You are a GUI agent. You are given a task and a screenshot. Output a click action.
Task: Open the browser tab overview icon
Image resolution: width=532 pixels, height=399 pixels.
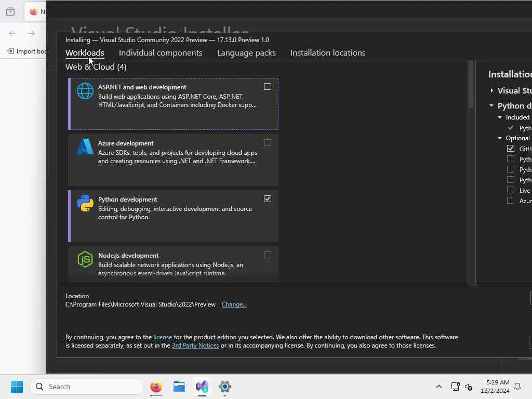(x=10, y=12)
